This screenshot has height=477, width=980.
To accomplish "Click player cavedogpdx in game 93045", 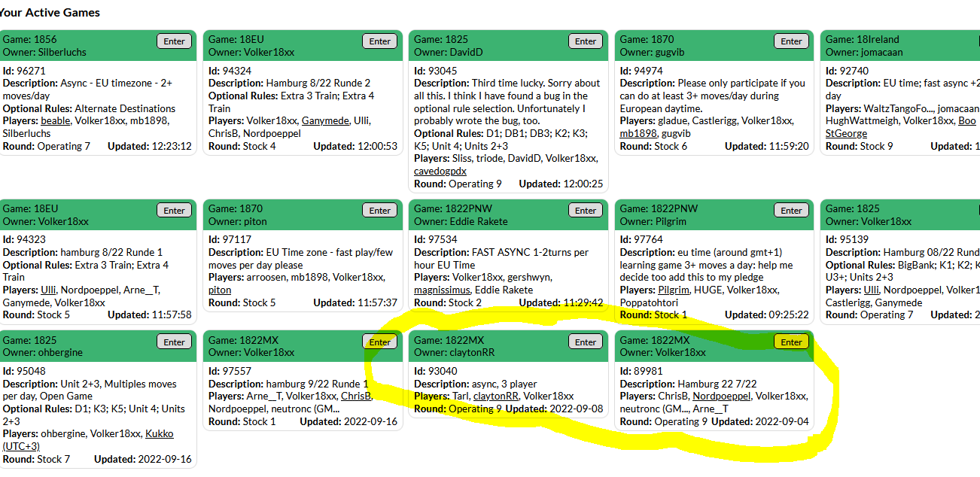I will 440,172.
